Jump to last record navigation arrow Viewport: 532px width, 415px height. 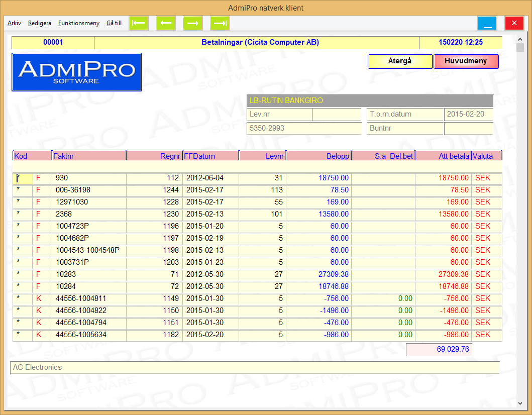[x=220, y=23]
